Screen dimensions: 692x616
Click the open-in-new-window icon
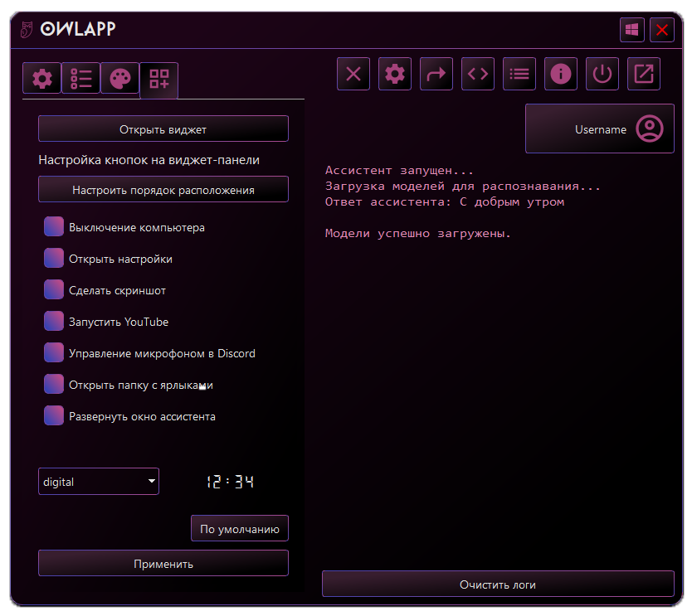click(644, 74)
